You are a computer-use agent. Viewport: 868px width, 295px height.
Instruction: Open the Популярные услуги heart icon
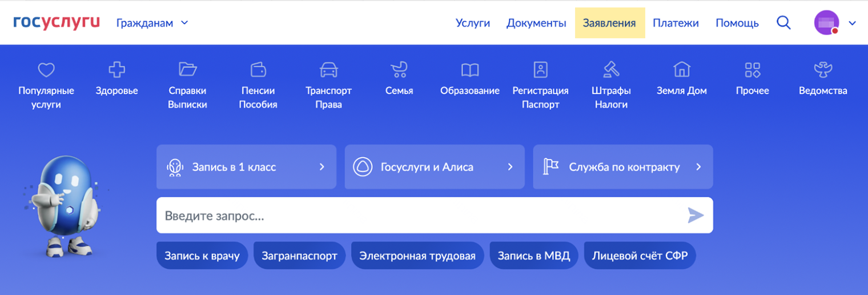pos(46,70)
